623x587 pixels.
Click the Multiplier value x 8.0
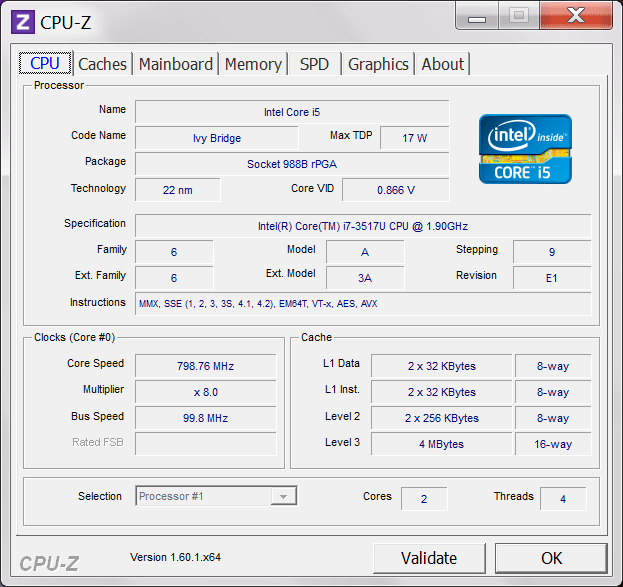(205, 392)
